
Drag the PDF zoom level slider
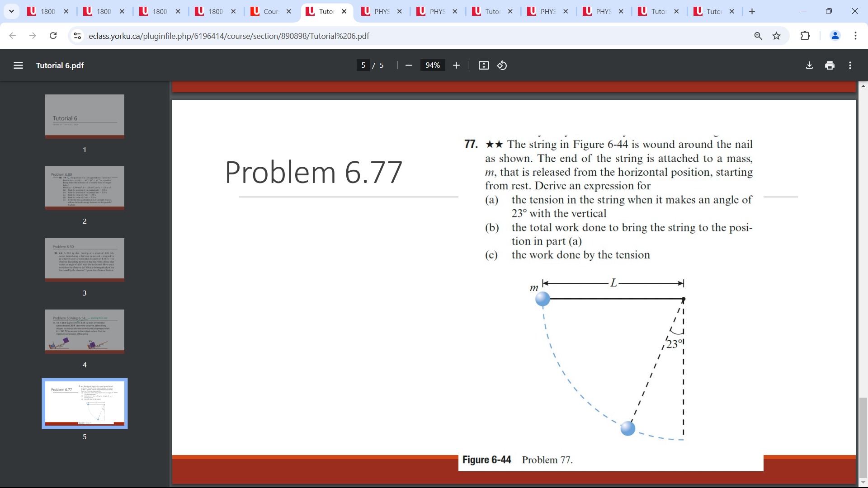click(432, 66)
